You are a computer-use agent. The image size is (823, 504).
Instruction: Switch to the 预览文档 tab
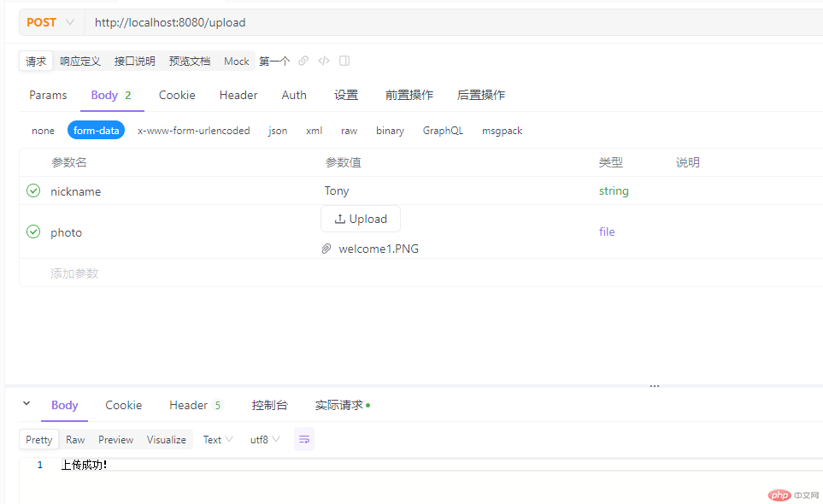click(190, 61)
